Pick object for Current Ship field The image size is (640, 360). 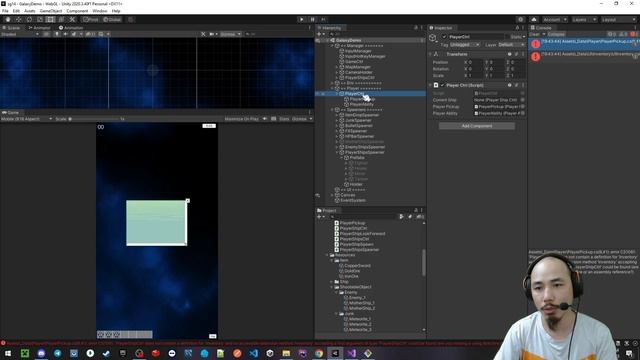[x=523, y=100]
